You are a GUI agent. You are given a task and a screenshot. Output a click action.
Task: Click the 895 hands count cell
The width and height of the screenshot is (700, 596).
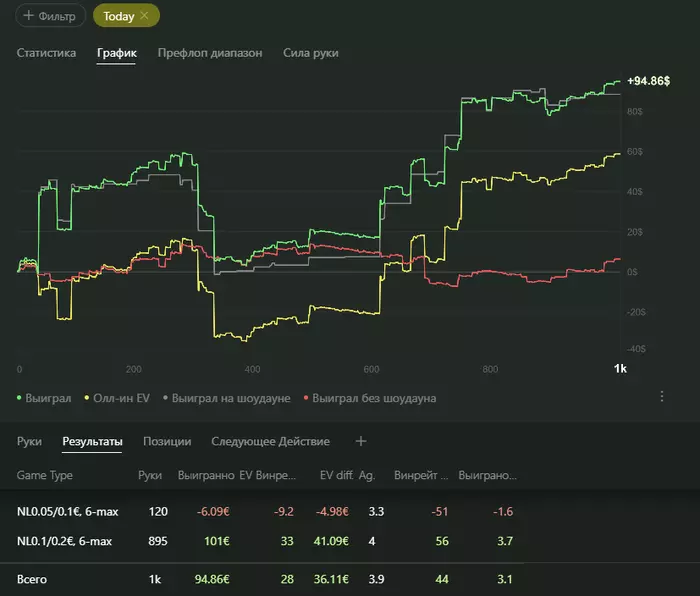(x=158, y=541)
